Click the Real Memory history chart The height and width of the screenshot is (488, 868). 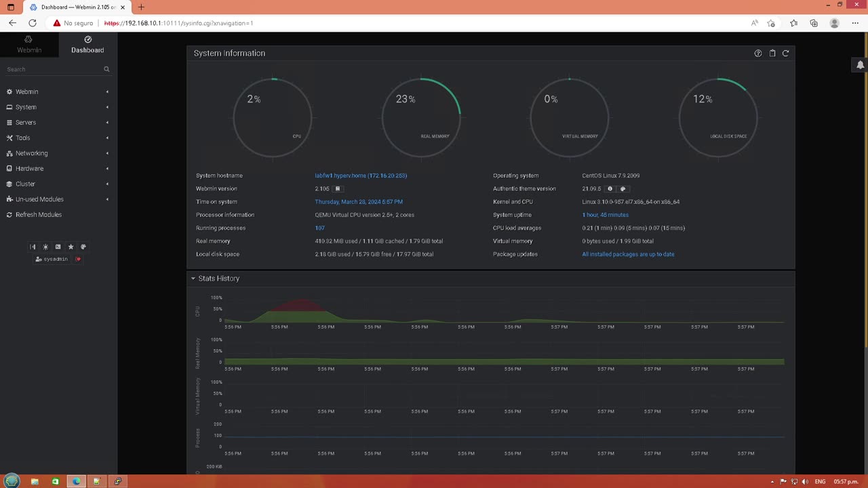tap(504, 352)
